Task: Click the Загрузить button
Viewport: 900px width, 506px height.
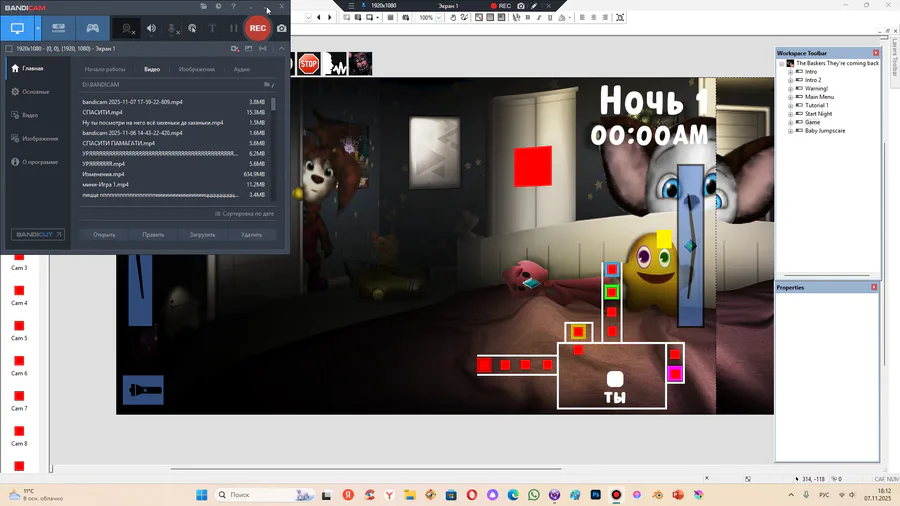Action: pyautogui.click(x=203, y=235)
